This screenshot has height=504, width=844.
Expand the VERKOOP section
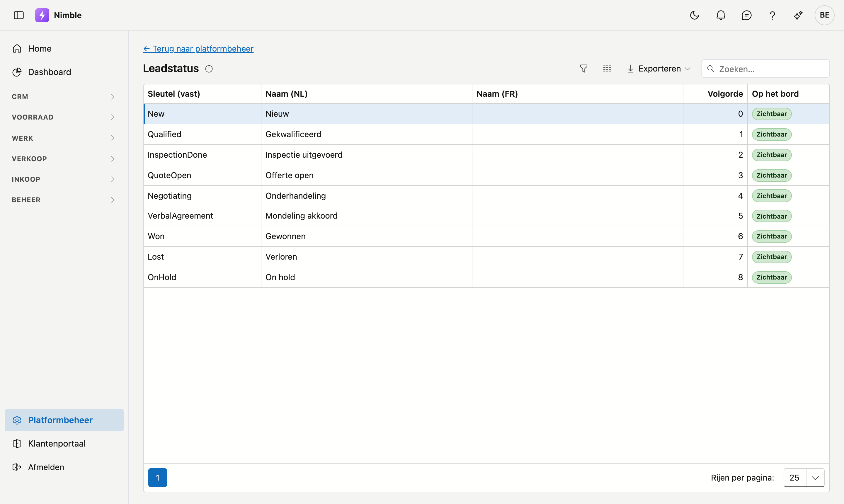[64, 159]
